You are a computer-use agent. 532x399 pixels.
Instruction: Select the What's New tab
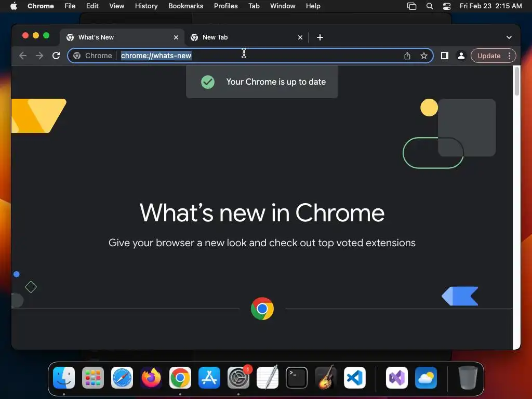[x=122, y=37]
